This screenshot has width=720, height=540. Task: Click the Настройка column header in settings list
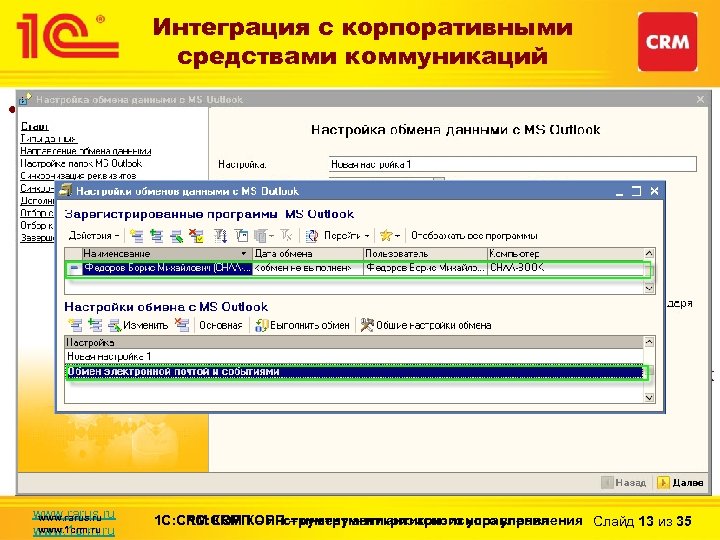click(354, 343)
